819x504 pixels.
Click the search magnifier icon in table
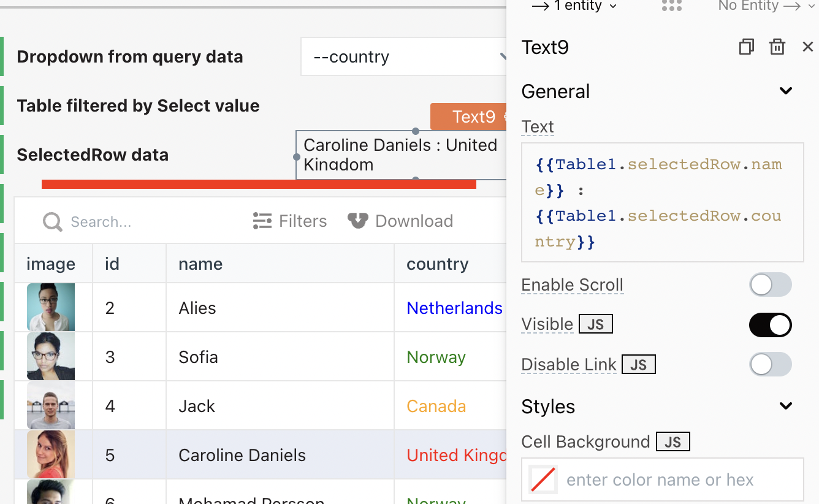(53, 221)
